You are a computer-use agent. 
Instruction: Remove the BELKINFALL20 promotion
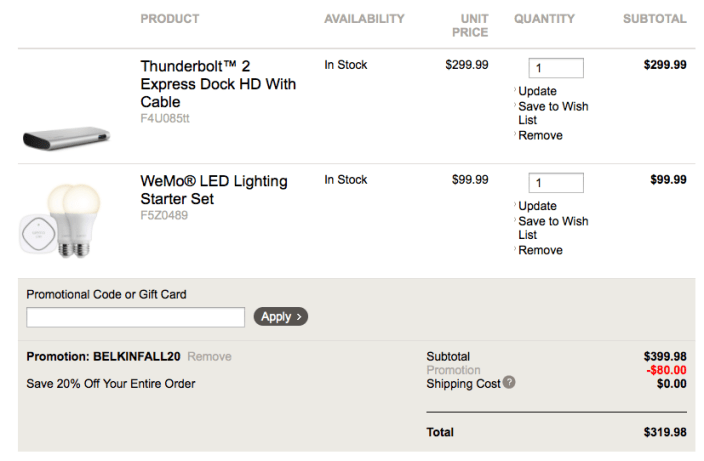[209, 356]
